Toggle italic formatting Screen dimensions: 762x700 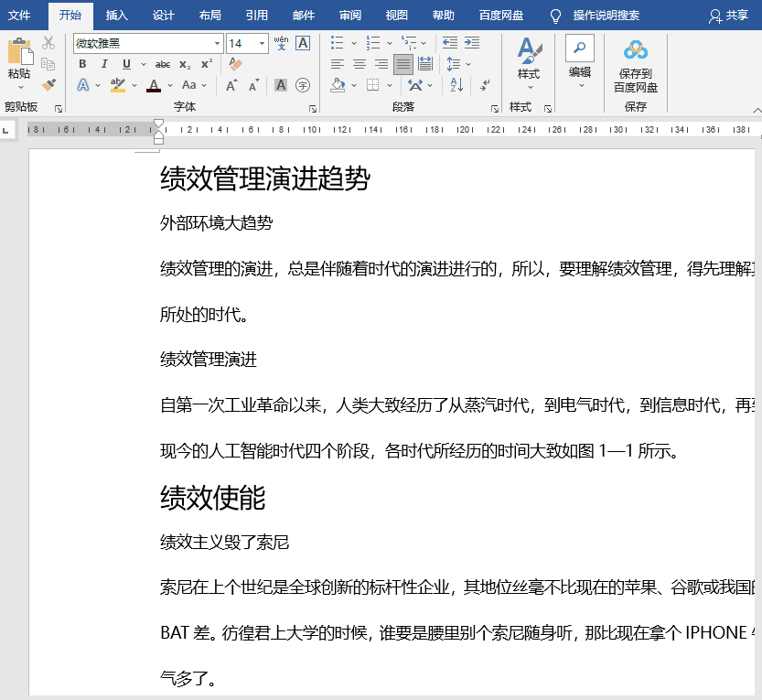point(103,62)
